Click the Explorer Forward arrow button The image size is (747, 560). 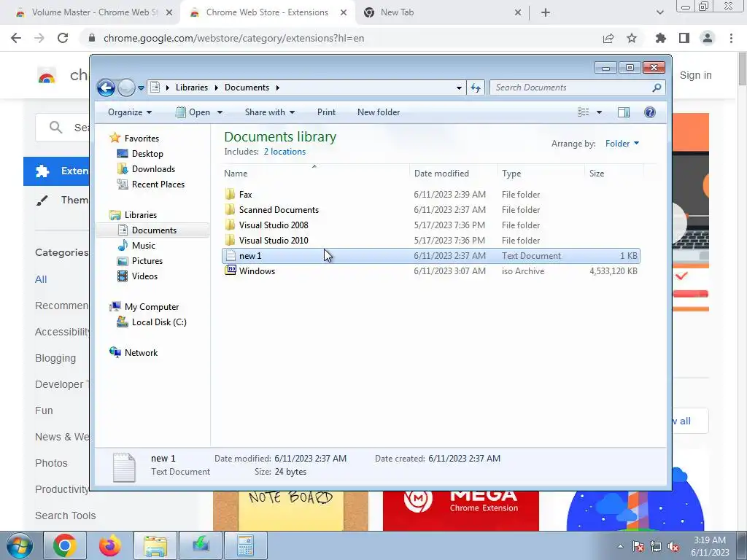click(x=126, y=87)
